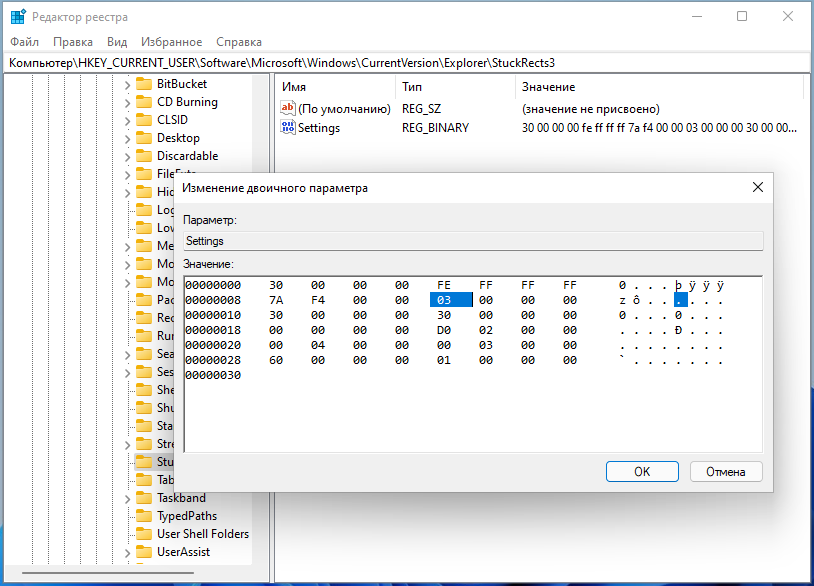
Task: Click the REG_SZ type cell
Action: tap(421, 109)
